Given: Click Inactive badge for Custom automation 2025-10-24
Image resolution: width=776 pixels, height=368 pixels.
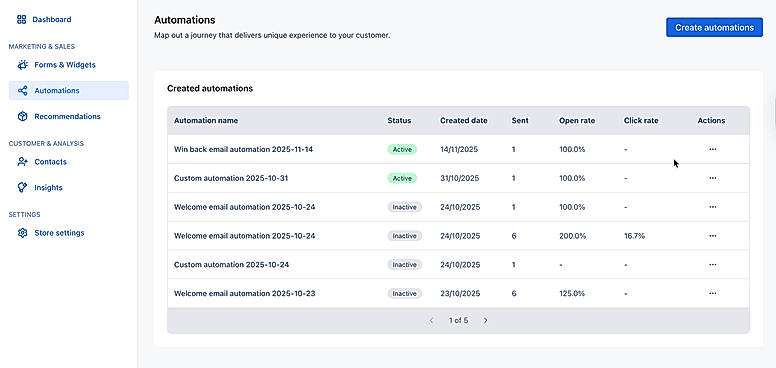Looking at the screenshot, I should coord(404,265).
